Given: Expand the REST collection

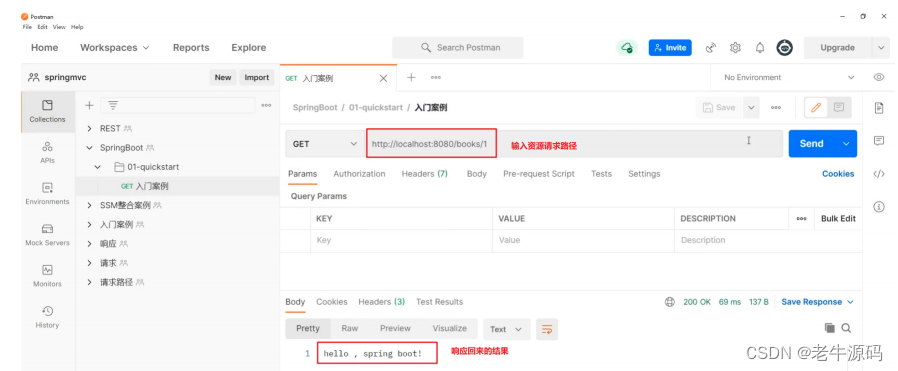Looking at the screenshot, I should (x=89, y=128).
